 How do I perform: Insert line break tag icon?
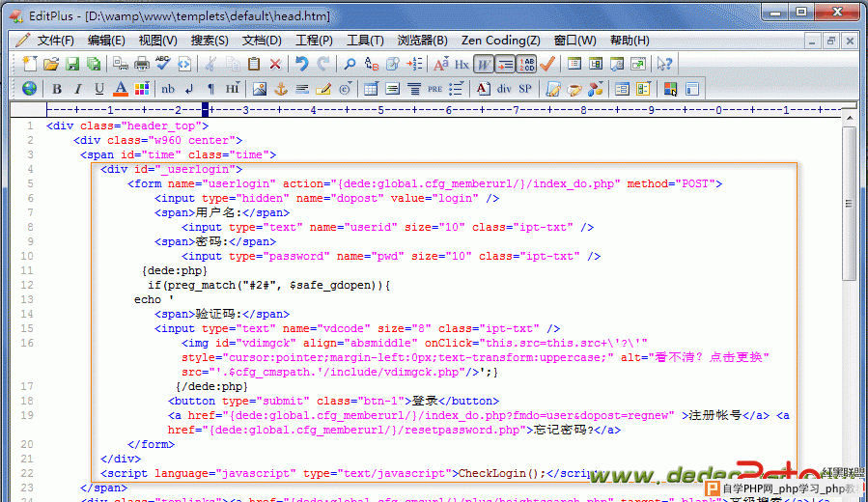[189, 89]
